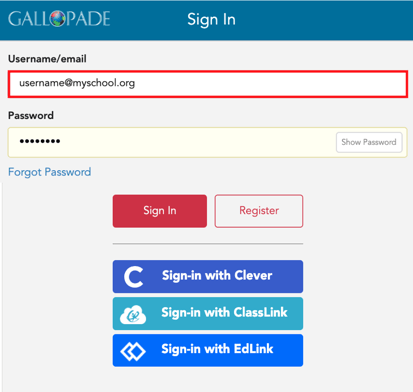Open the Forgot Password link
Viewport: 413px width, 392px height.
click(x=49, y=172)
